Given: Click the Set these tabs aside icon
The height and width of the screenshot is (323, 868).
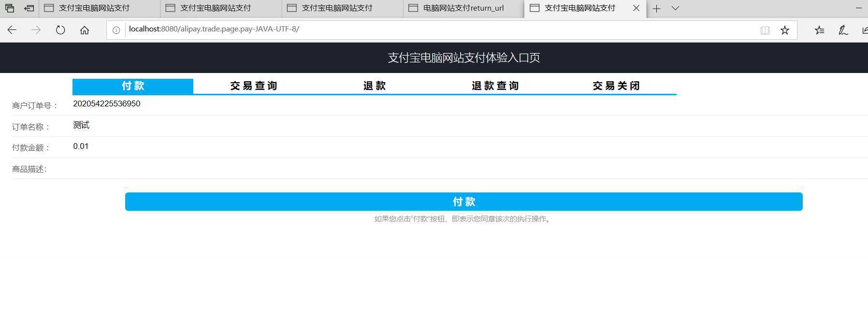Looking at the screenshot, I should click(29, 8).
